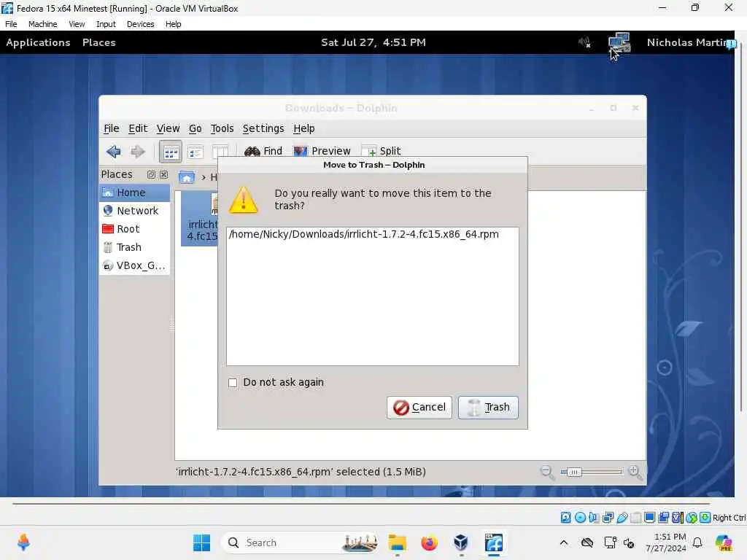The height and width of the screenshot is (560, 747).
Task: Open VirtualBox Input menu
Action: point(106,24)
